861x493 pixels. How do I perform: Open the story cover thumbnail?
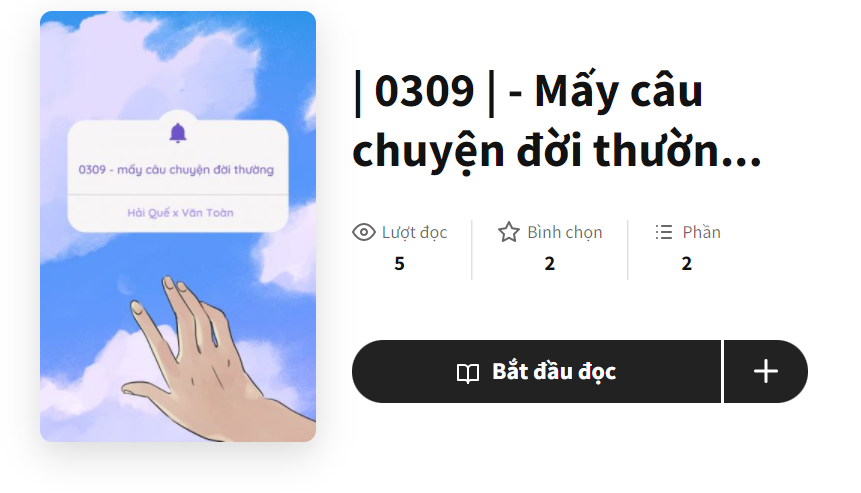[178, 226]
